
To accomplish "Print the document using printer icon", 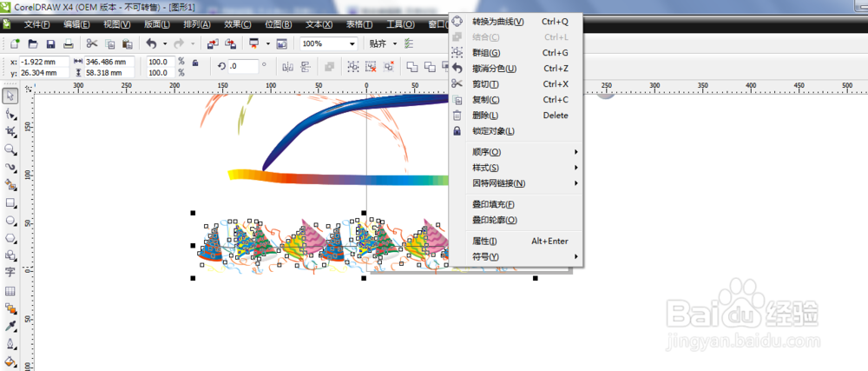I will [x=68, y=43].
